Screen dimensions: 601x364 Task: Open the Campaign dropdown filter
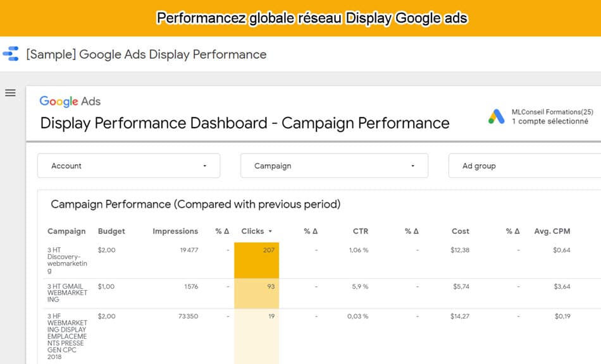point(334,166)
